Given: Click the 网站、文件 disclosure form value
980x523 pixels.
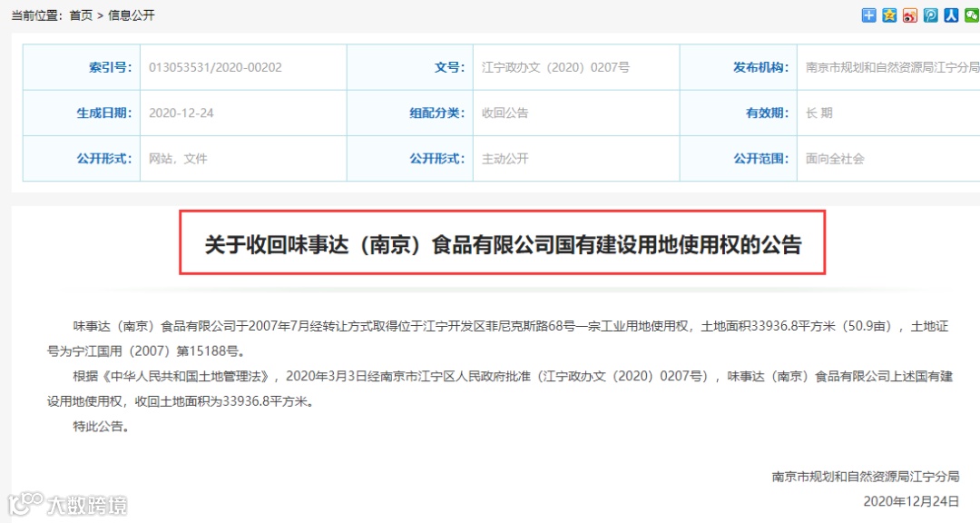Looking at the screenshot, I should (x=178, y=159).
